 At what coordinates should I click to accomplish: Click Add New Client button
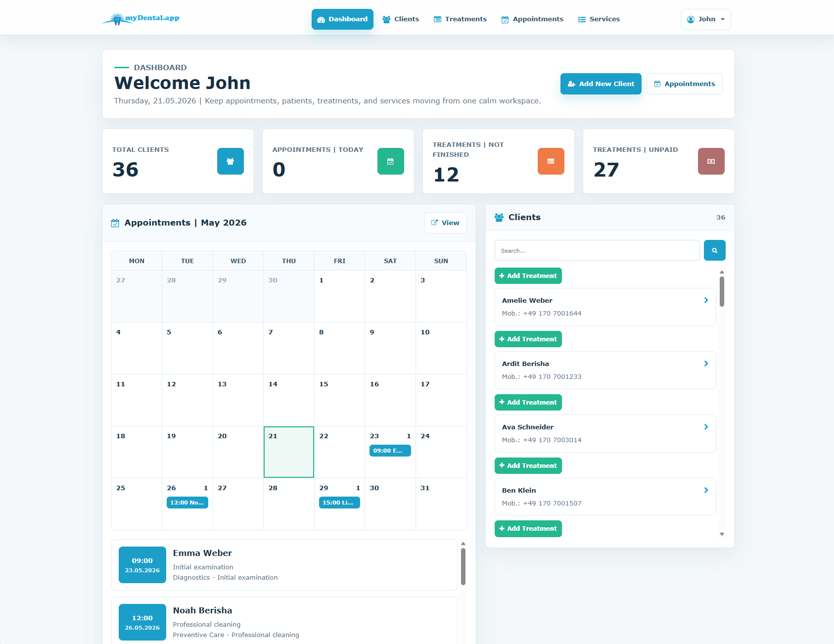coord(601,84)
